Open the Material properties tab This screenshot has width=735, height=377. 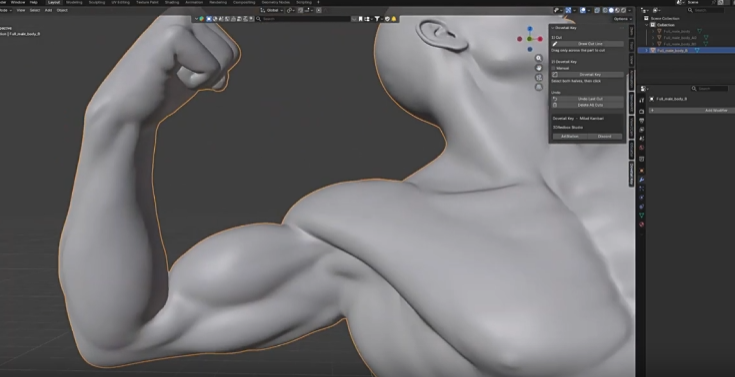click(642, 224)
